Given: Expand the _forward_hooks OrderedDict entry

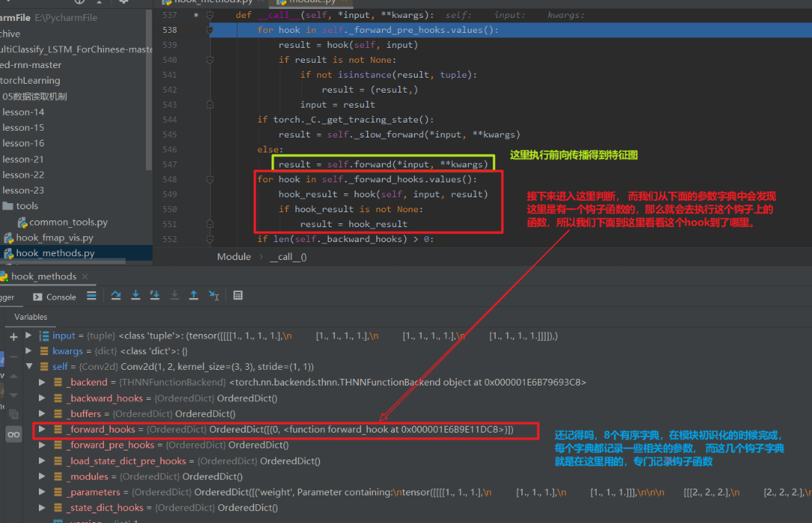Looking at the screenshot, I should [43, 429].
